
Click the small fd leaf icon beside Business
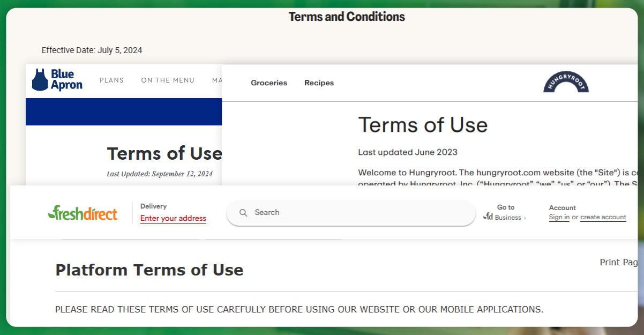(488, 217)
